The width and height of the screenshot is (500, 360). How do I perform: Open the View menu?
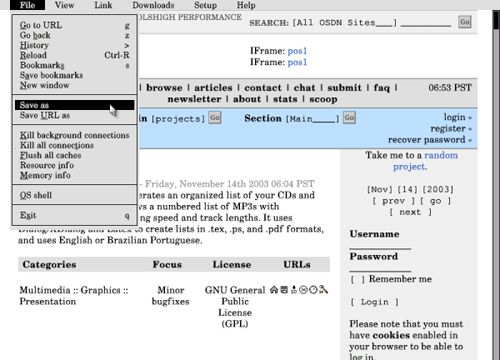[64, 5]
